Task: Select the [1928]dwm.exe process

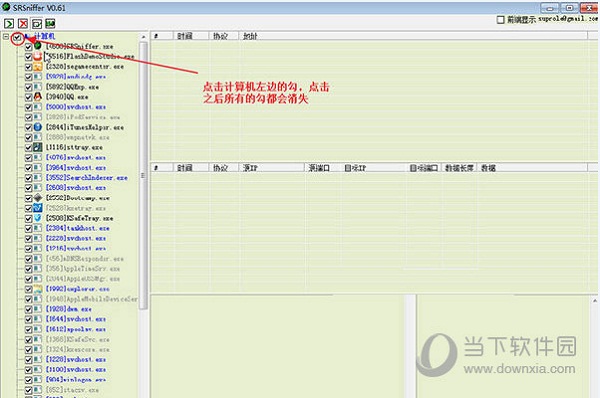Action: (68, 309)
